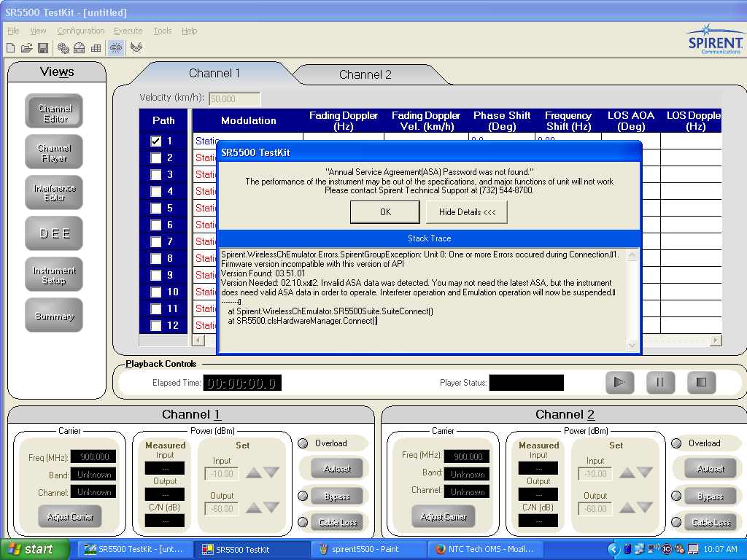Click the Save floppy disk icon
This screenshot has height=560, width=747.
[43, 48]
